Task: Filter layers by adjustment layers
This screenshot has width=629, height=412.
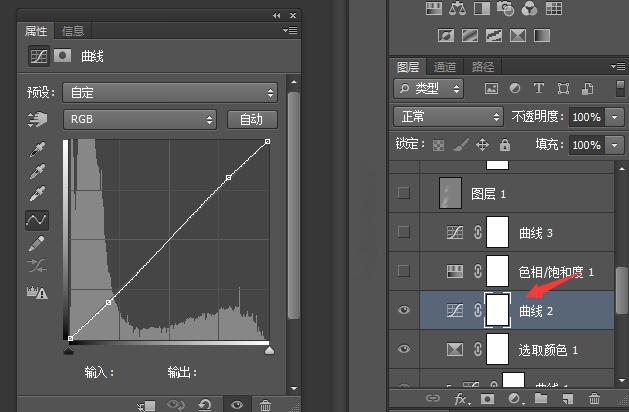Action: point(515,88)
